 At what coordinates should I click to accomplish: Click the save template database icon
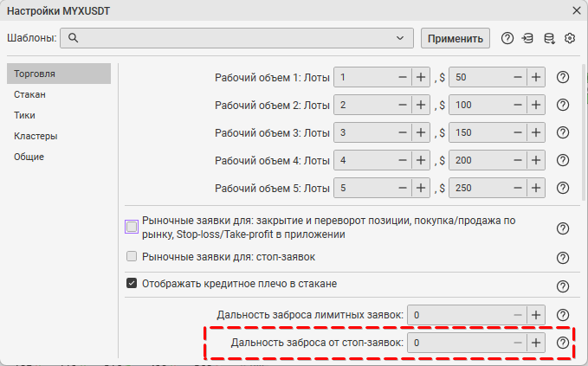[x=548, y=38]
